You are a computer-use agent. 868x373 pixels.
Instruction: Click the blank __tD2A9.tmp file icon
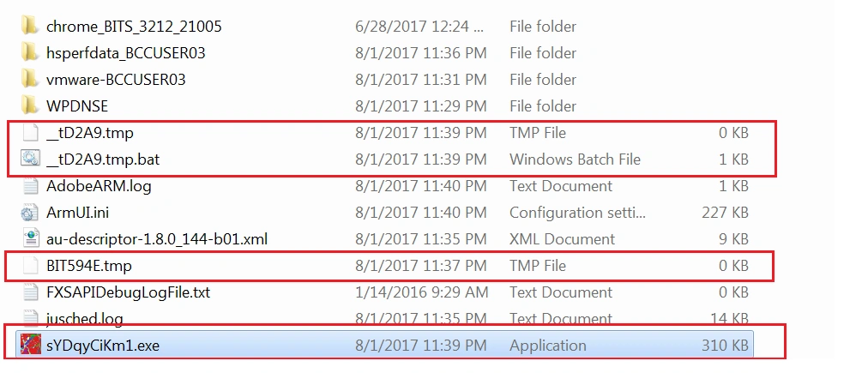(31, 132)
